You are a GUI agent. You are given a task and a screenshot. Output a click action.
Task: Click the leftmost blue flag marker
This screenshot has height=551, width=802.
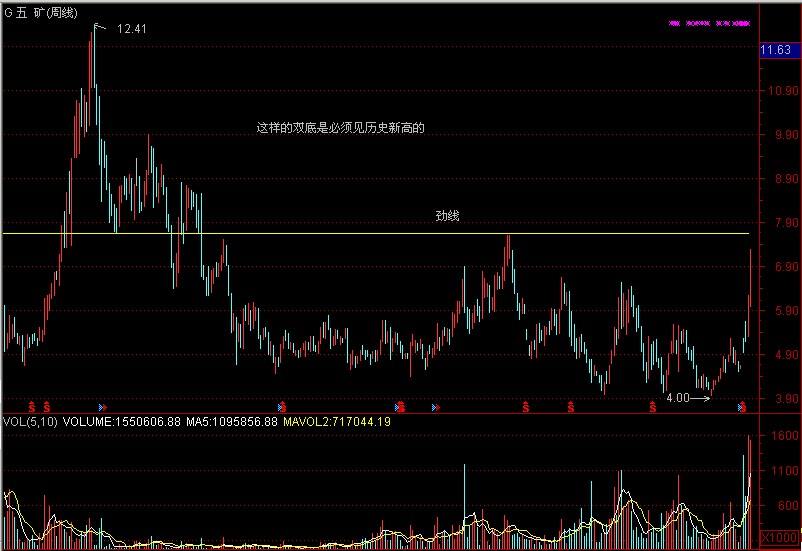pos(102,407)
